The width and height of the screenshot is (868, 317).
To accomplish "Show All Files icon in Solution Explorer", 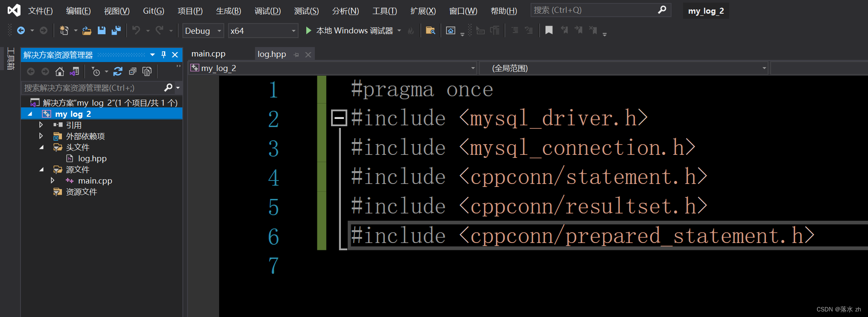I will [147, 71].
